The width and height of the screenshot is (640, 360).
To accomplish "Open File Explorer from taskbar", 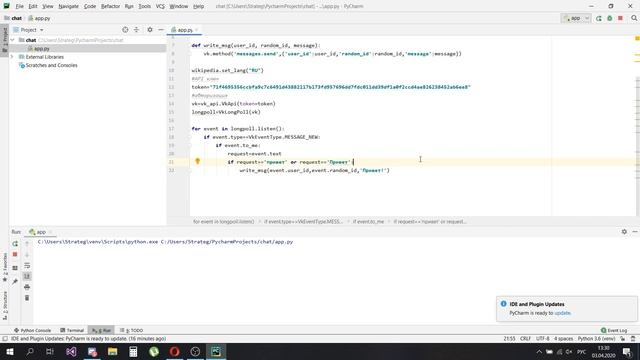I will tap(112, 351).
